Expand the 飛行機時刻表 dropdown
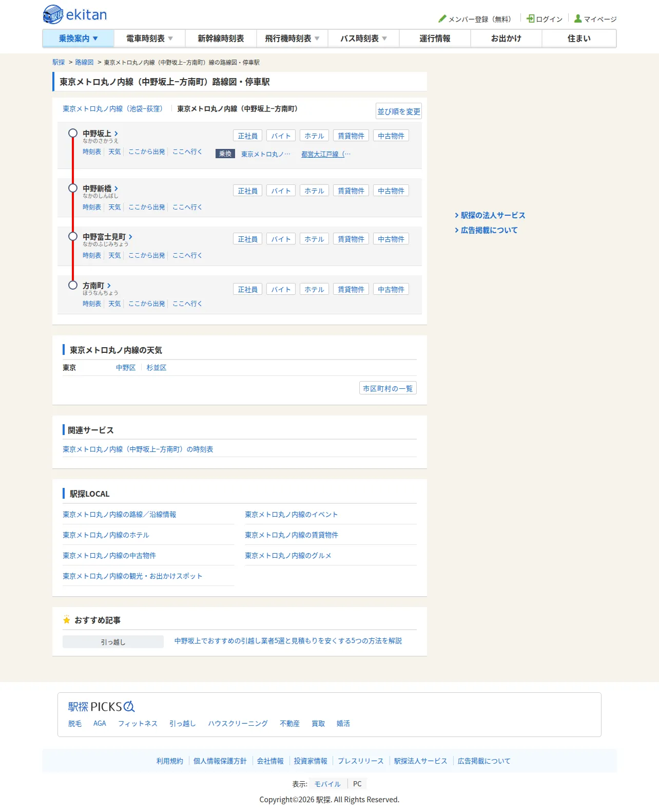Image resolution: width=659 pixels, height=812 pixels. pyautogui.click(x=292, y=39)
